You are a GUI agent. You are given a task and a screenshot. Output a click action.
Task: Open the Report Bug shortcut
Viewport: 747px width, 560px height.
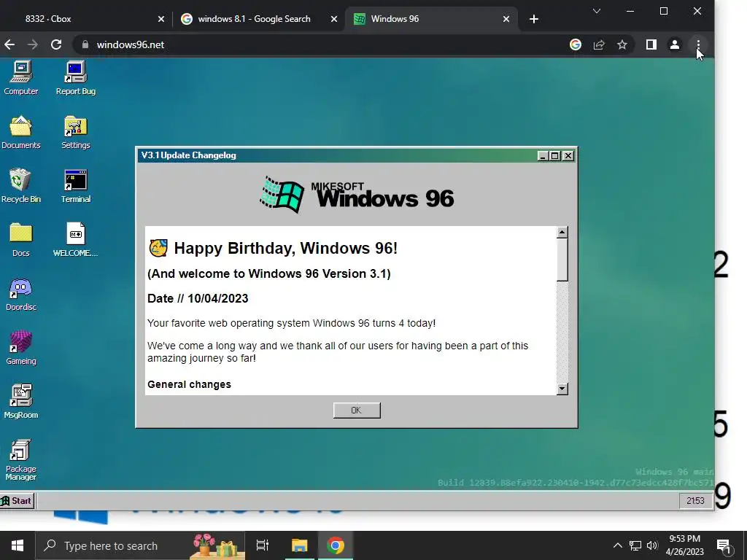pos(75,77)
